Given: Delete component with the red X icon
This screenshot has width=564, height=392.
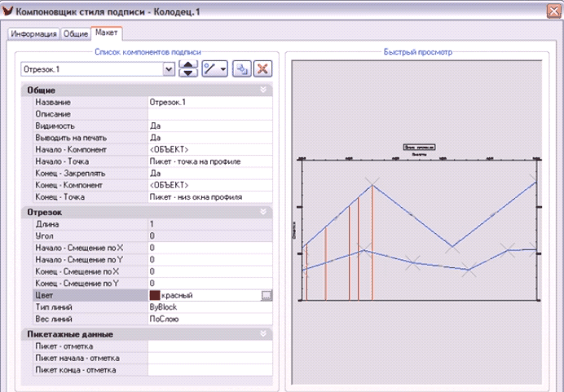Looking at the screenshot, I should pos(262,69).
